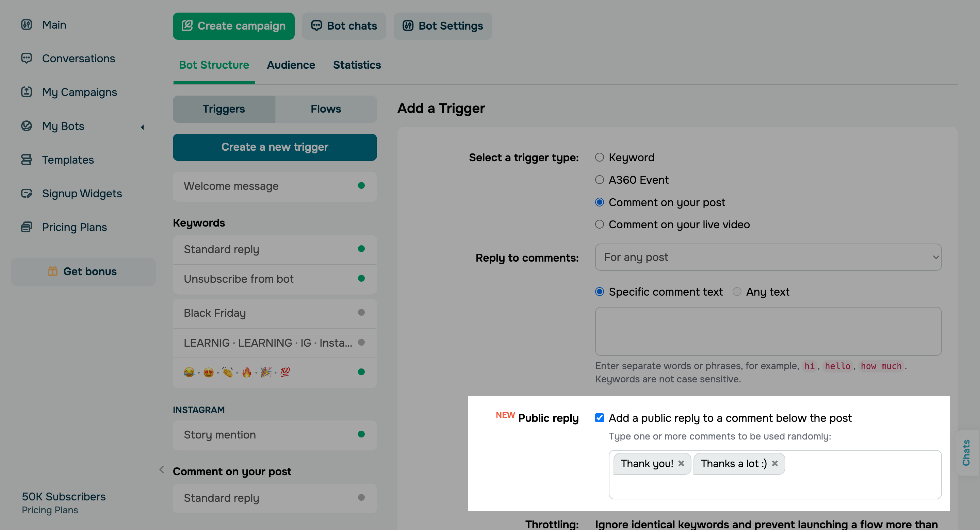980x530 pixels.
Task: Open Signup Widgets section
Action: [x=82, y=193]
